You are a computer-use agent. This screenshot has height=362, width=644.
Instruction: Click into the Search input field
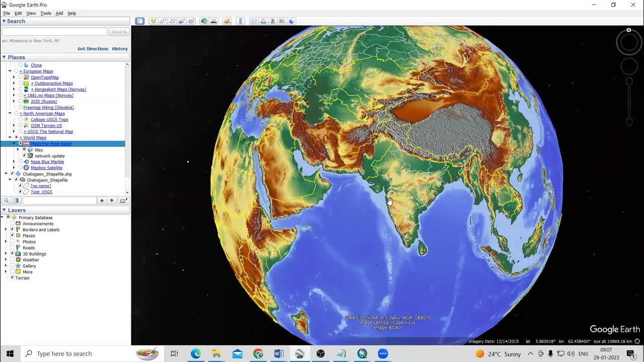[54, 32]
